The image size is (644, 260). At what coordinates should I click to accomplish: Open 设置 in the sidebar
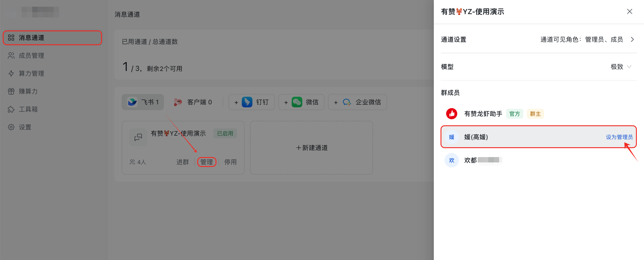click(52, 127)
